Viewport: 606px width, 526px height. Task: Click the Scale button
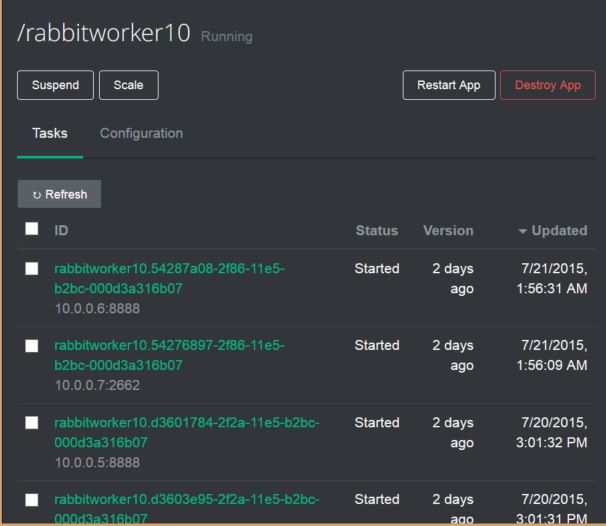128,85
